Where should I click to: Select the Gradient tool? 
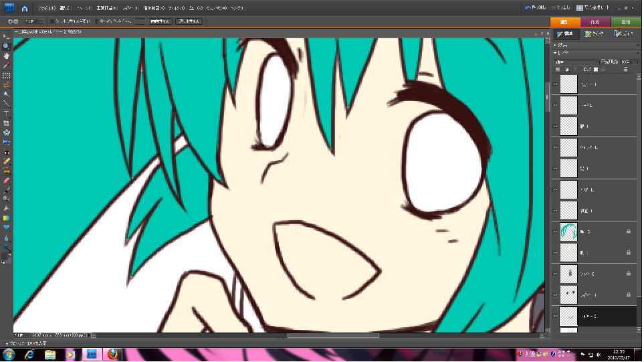coord(6,218)
